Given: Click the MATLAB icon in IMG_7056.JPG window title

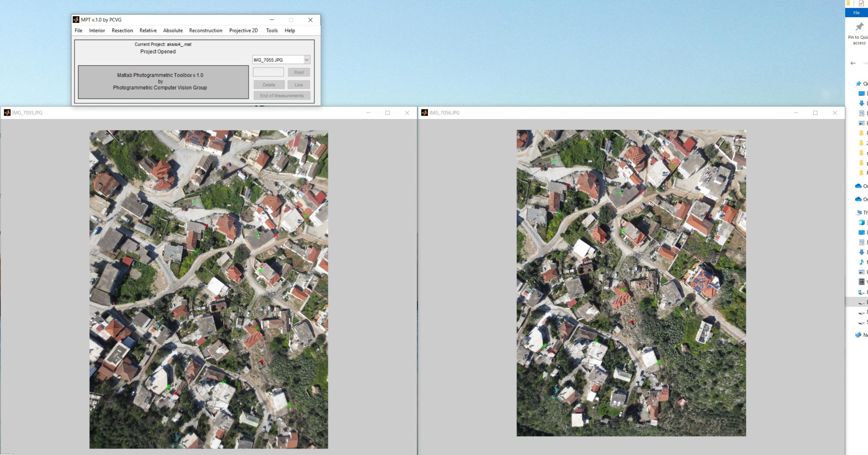Looking at the screenshot, I should [424, 113].
